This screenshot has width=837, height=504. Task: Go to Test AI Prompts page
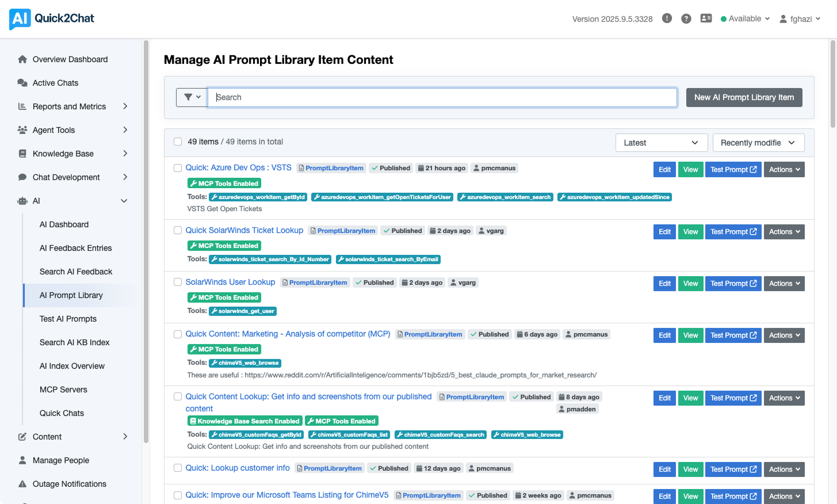tap(68, 319)
